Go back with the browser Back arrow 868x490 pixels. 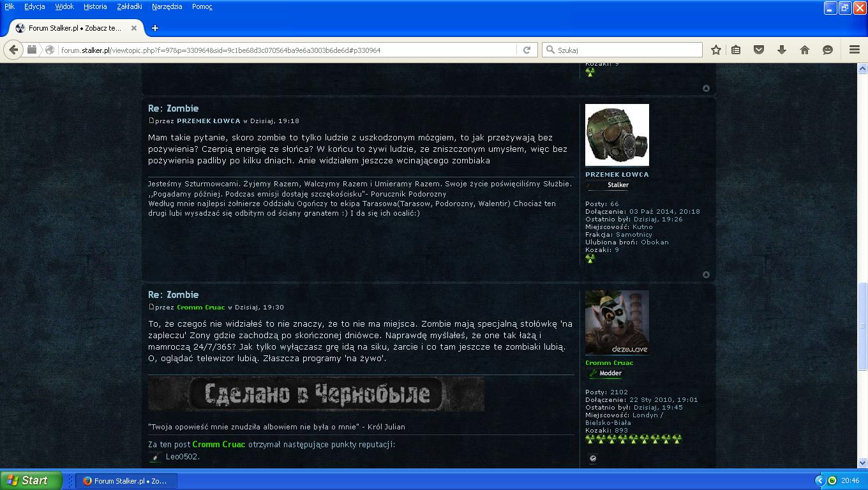[13, 50]
